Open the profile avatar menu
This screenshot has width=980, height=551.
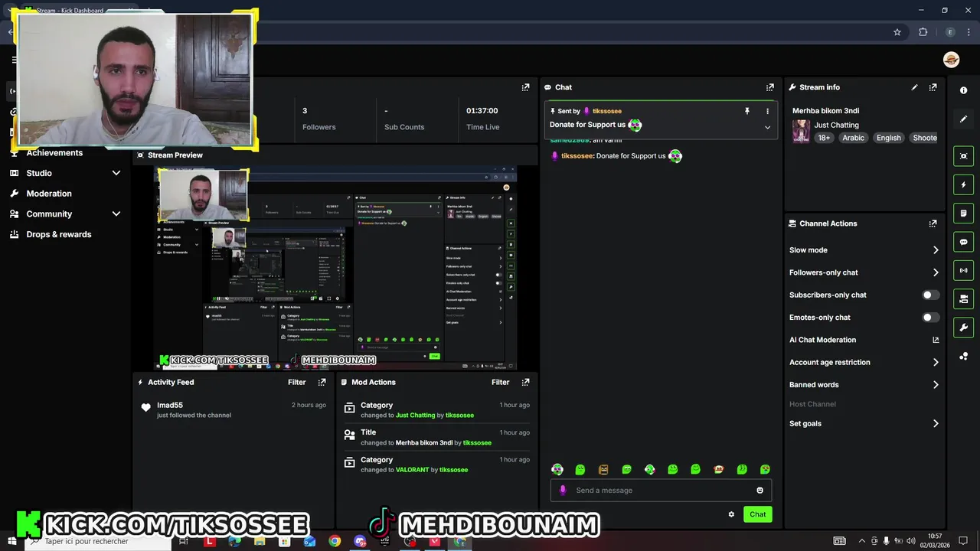coord(951,60)
